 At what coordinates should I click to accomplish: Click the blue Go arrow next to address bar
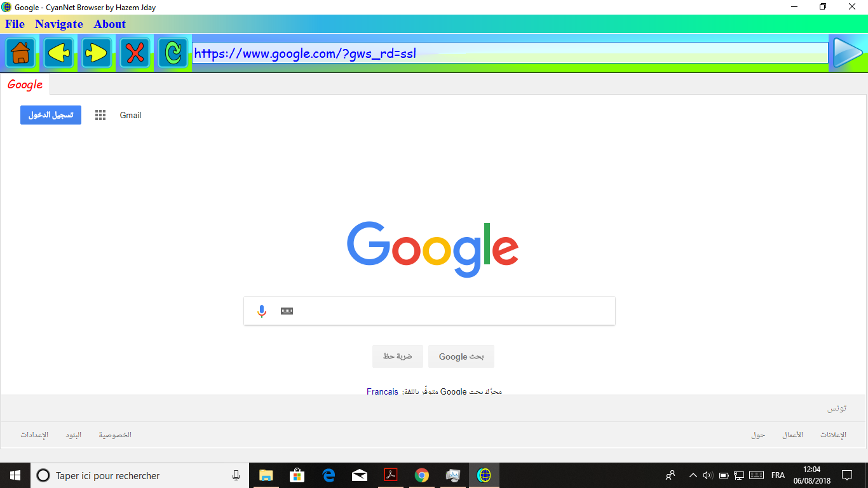(x=848, y=53)
